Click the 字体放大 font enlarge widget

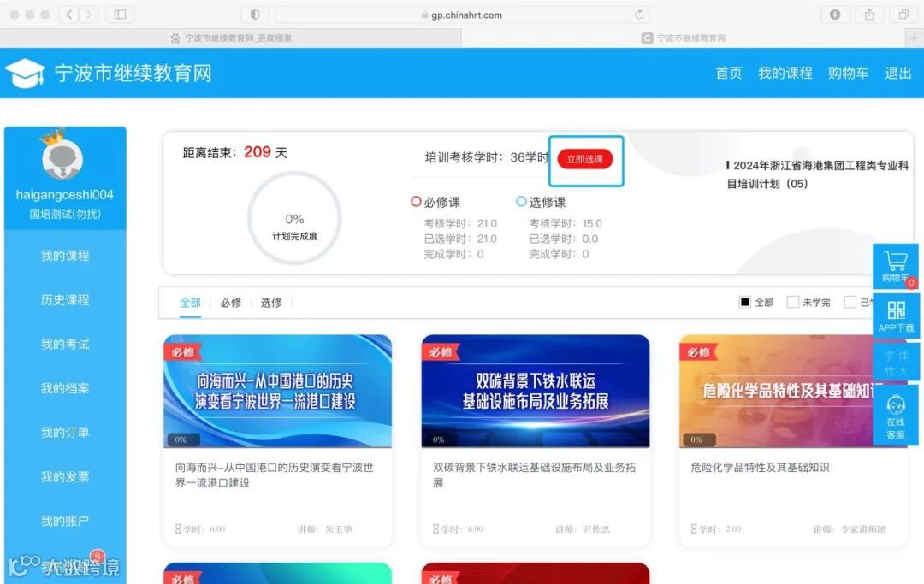(x=896, y=363)
